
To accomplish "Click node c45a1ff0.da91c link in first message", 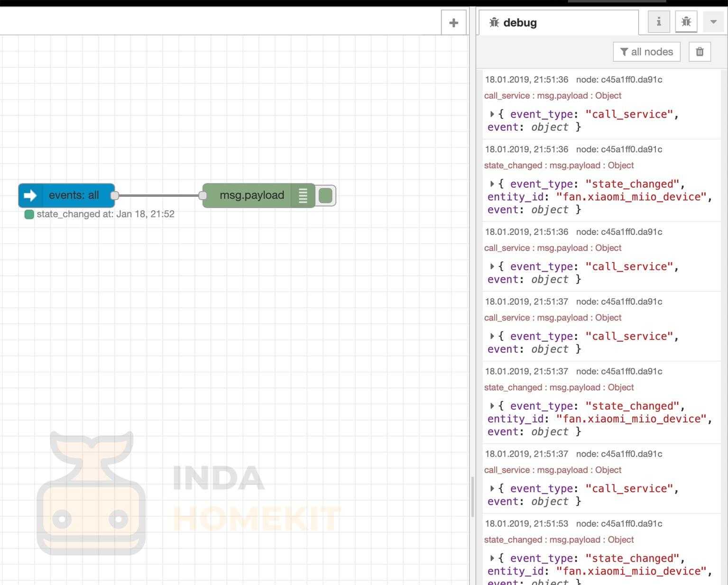I will 619,80.
